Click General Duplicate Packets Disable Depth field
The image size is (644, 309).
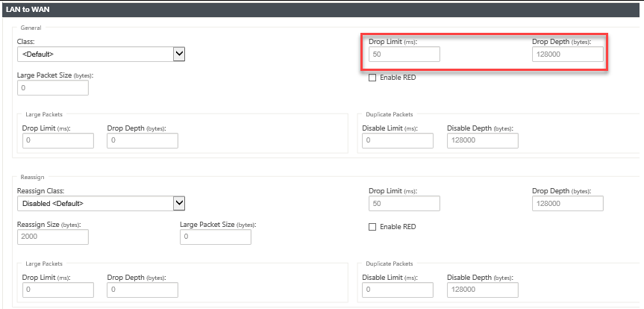[483, 140]
